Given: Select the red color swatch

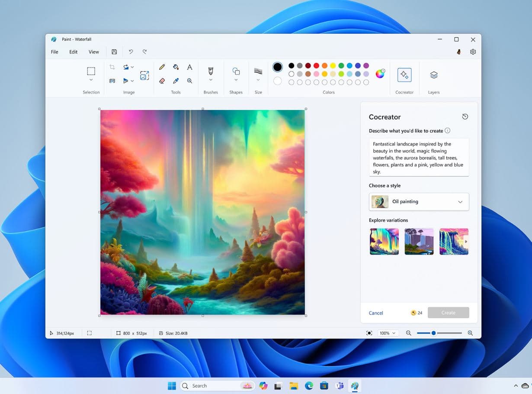Looking at the screenshot, I should [x=316, y=66].
